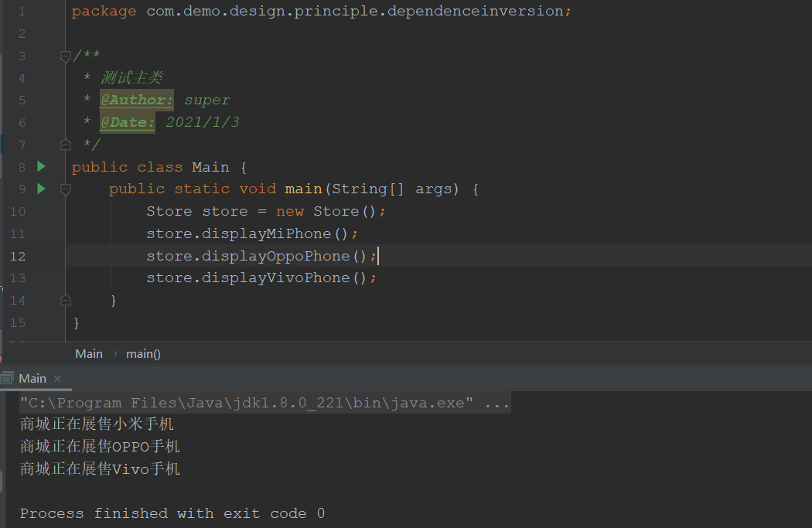
Task: Select the comment text 测试主类
Action: 131,78
